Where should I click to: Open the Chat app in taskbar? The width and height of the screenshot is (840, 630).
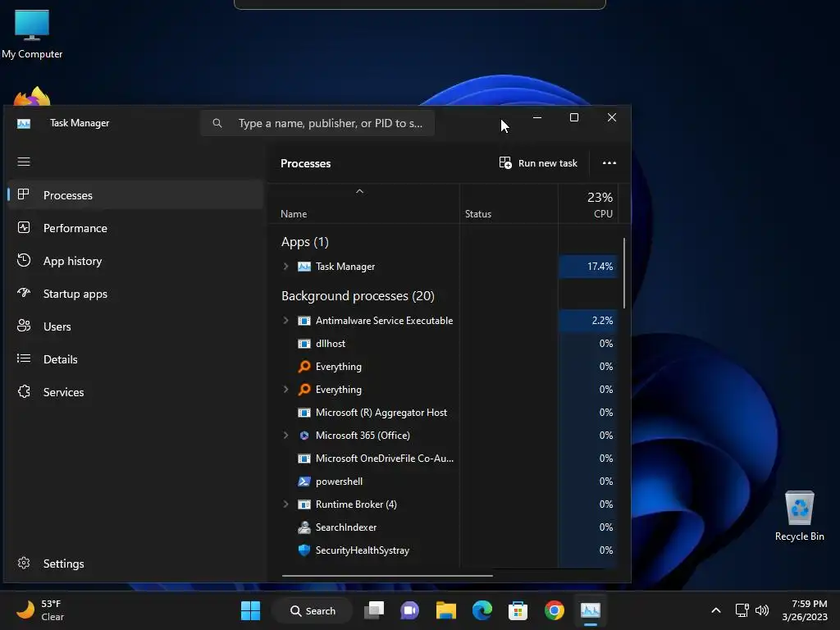click(410, 610)
